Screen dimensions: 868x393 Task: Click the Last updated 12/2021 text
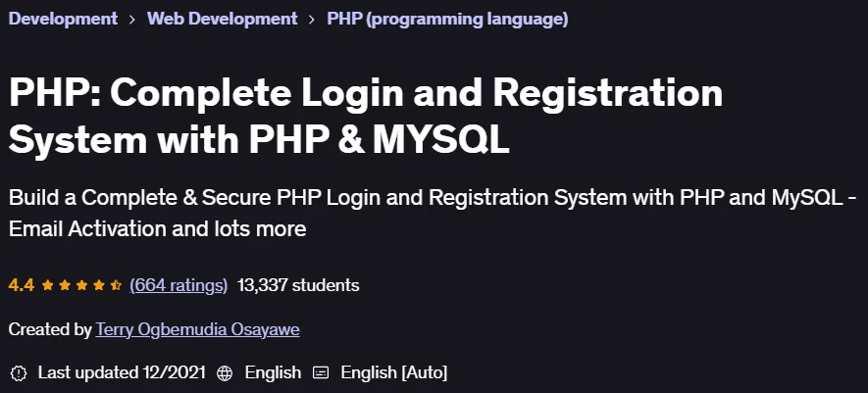(122, 372)
